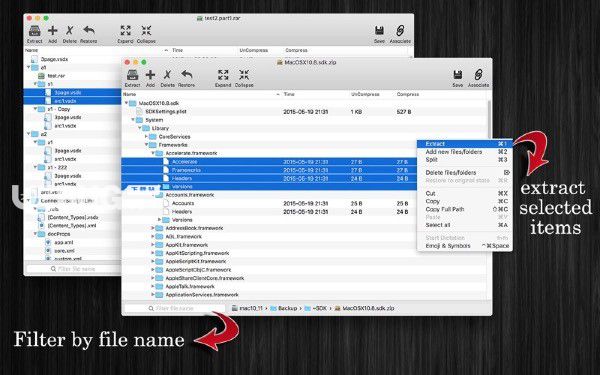Click mac10_11 disk icon in path bar
Image resolution: width=600 pixels, height=375 pixels.
(235, 308)
